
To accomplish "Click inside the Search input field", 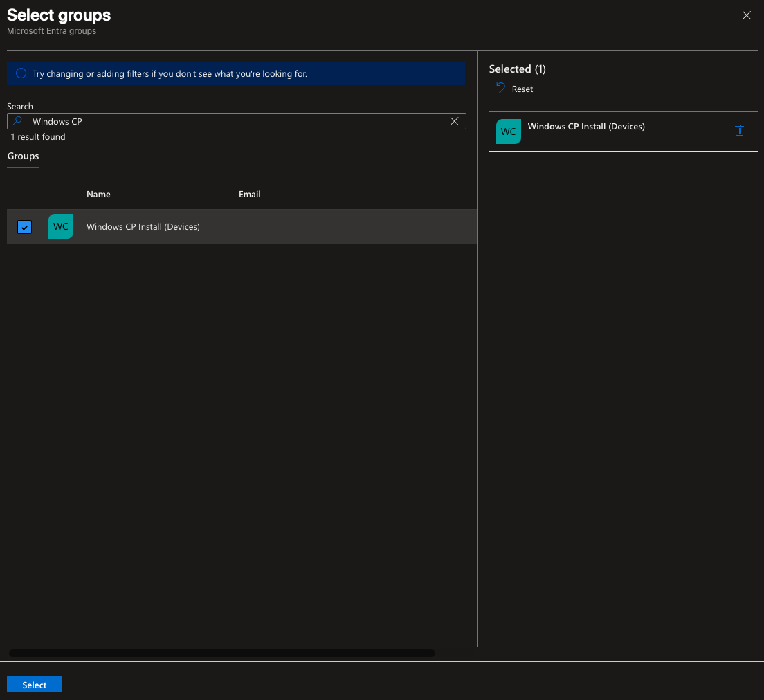I will click(236, 121).
